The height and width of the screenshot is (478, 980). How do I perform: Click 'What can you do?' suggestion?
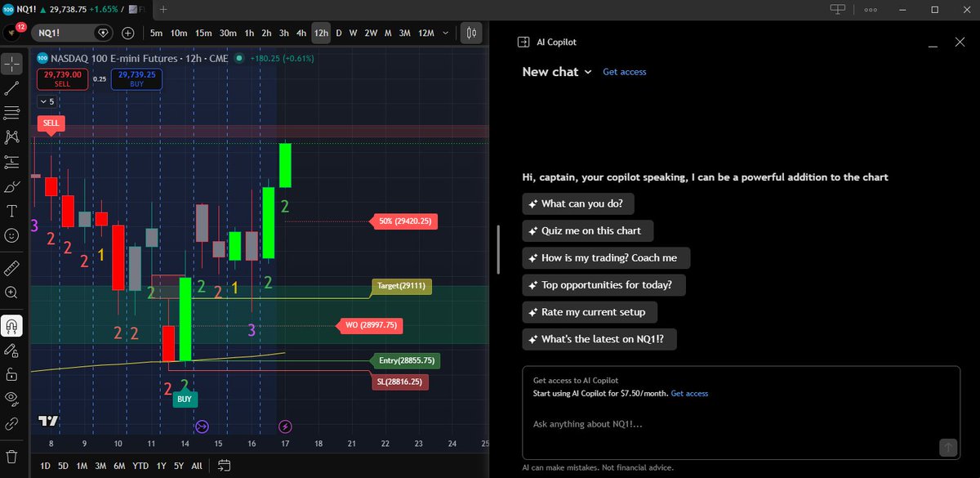(578, 203)
